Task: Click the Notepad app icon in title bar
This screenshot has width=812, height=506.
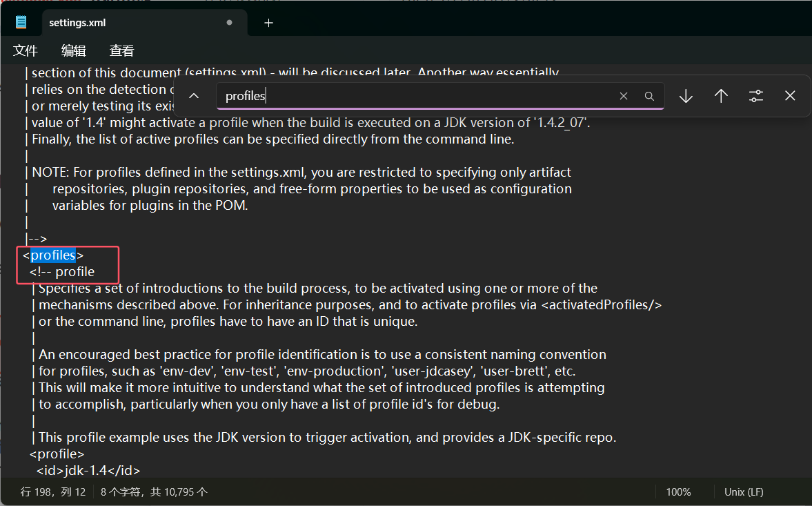Action: pyautogui.click(x=21, y=22)
